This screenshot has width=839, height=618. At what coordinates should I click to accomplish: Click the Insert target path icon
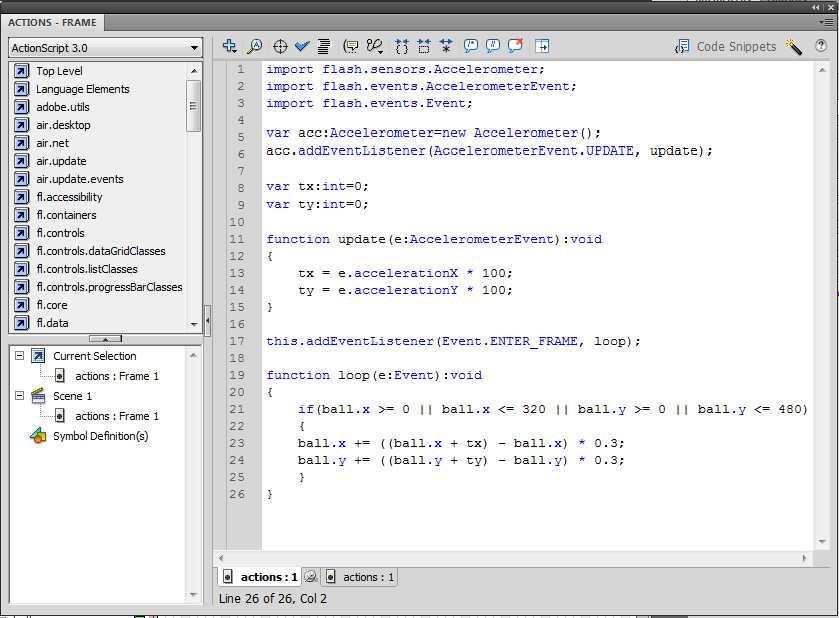(280, 47)
